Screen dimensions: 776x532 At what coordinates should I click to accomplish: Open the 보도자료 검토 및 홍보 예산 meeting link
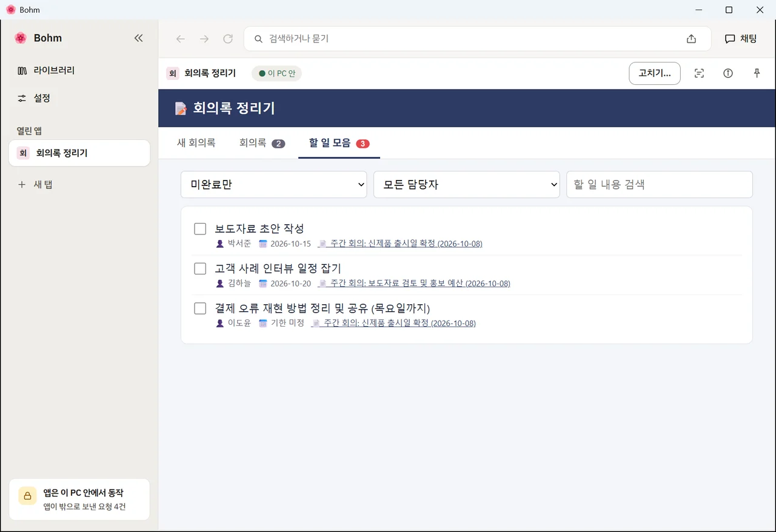(414, 284)
